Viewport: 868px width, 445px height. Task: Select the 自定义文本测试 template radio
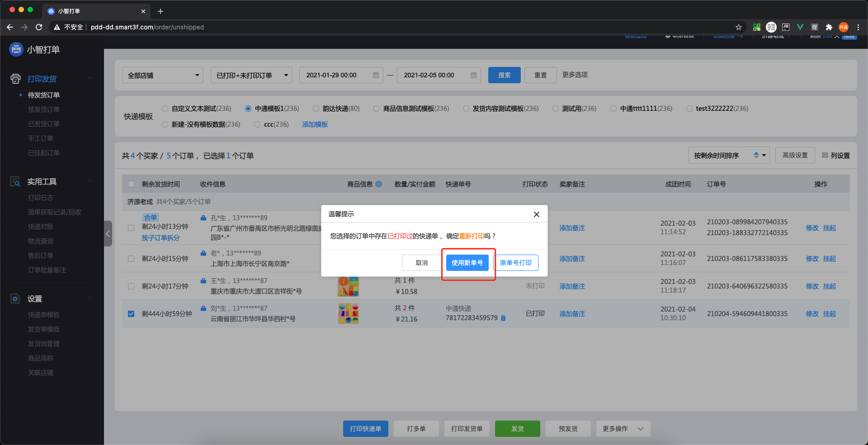[x=165, y=109]
